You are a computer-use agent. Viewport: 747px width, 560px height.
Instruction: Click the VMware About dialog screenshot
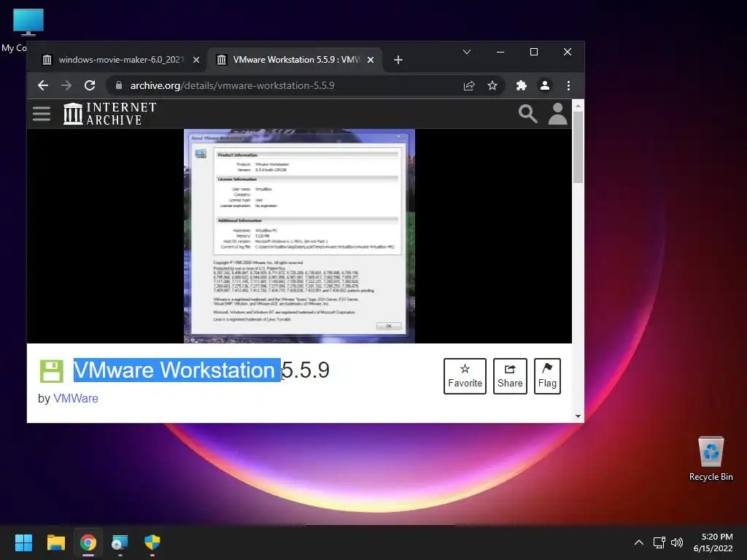[x=299, y=236]
